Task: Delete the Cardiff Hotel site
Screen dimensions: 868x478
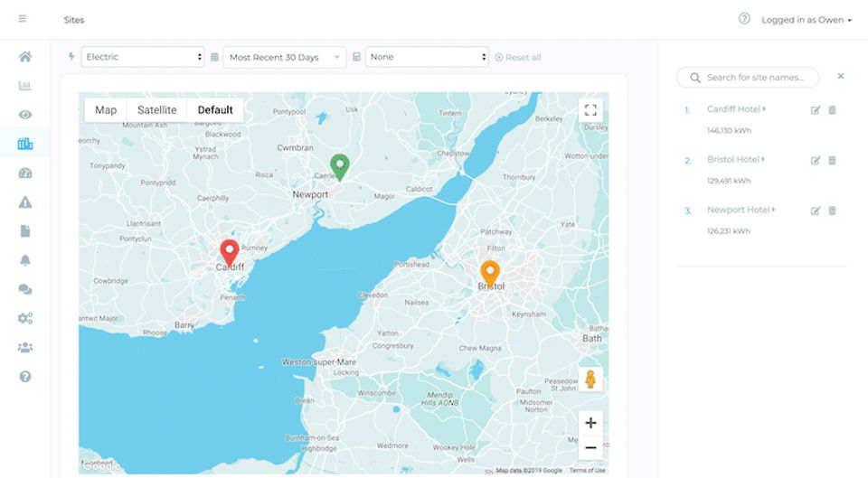Action: click(832, 110)
